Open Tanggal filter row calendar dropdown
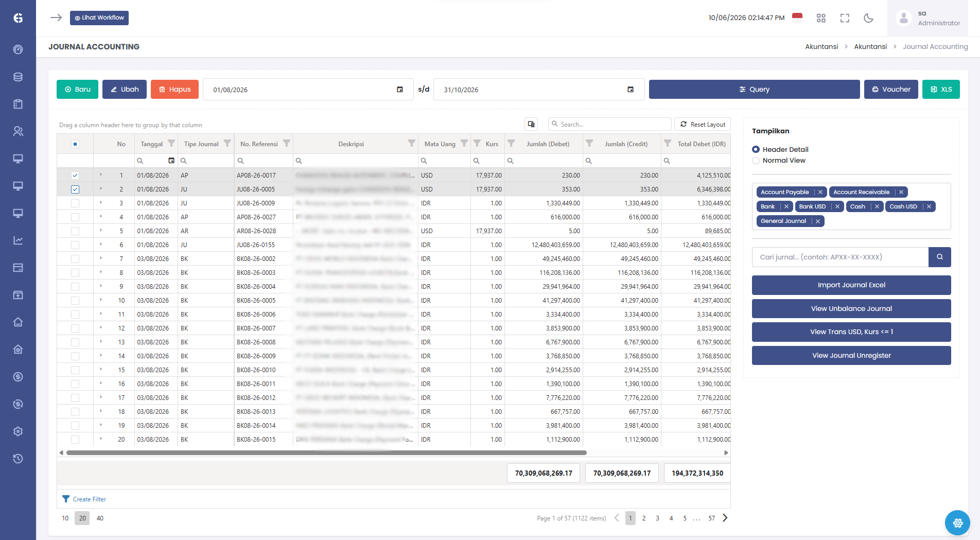Viewport: 980px width, 540px height. (x=171, y=161)
